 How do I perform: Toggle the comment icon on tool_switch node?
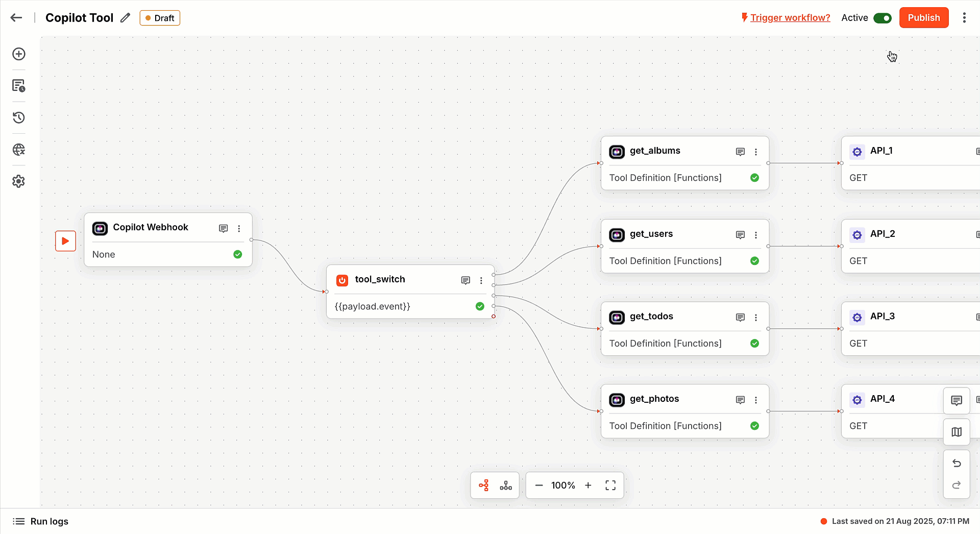[x=465, y=280]
